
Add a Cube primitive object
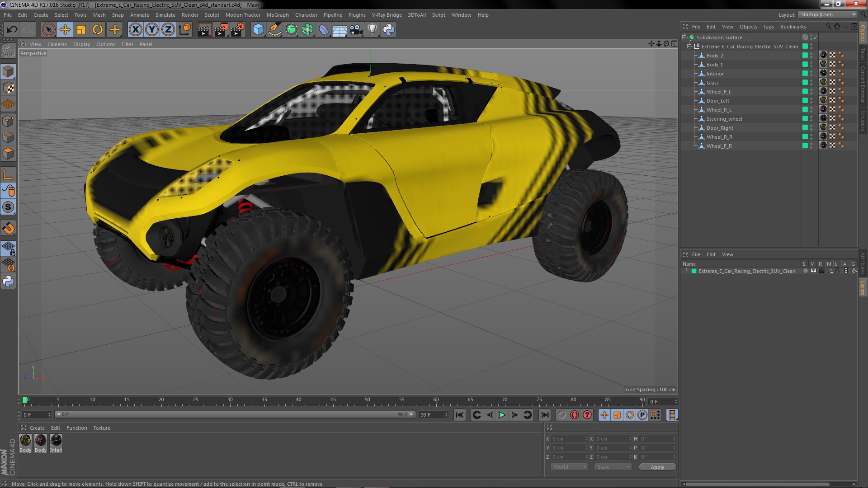coord(258,30)
